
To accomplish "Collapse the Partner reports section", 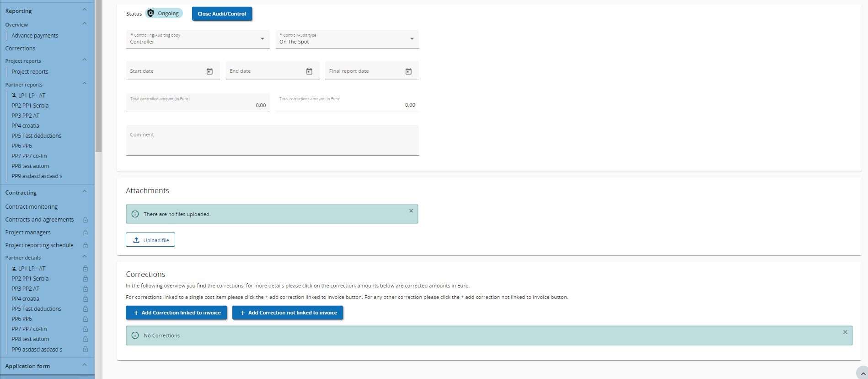I will click(x=85, y=84).
